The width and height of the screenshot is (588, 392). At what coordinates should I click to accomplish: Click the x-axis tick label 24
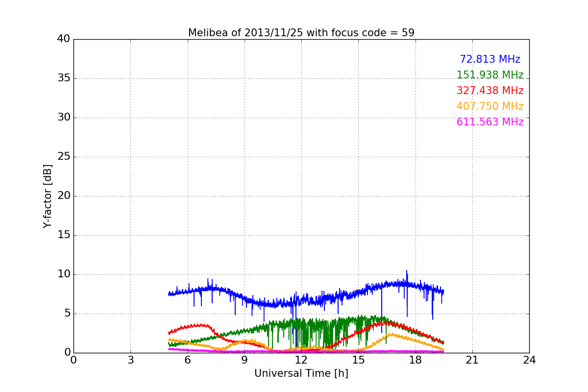point(529,360)
